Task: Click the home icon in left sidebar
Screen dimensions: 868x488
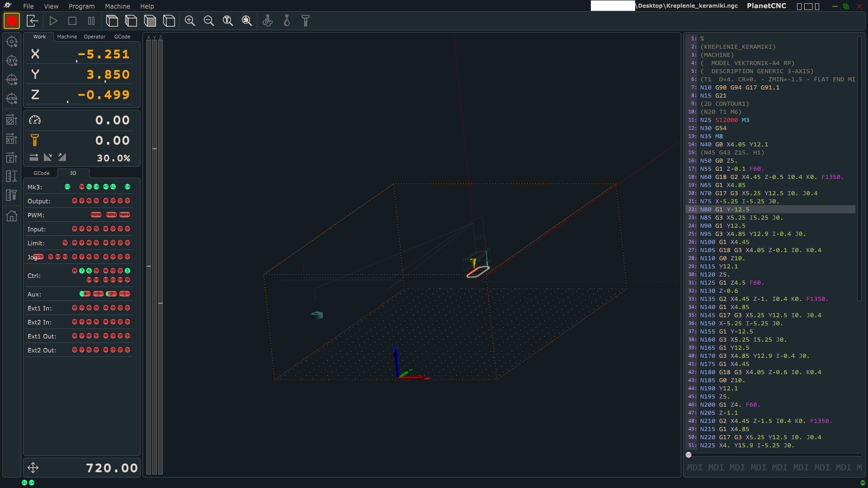Action: click(12, 216)
